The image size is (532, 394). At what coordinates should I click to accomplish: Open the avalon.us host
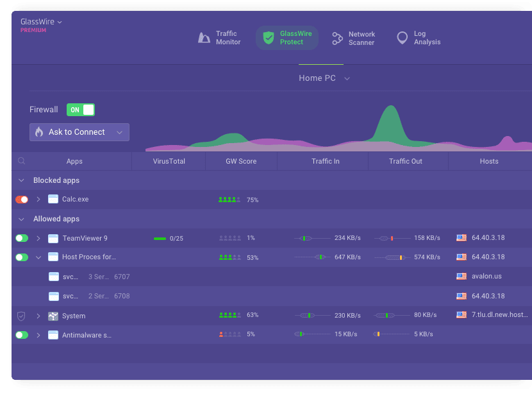pyautogui.click(x=486, y=276)
